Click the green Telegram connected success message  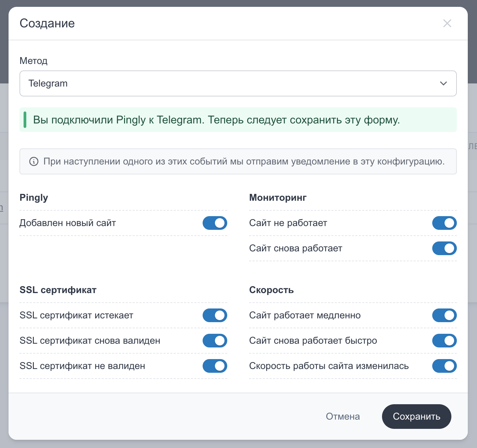click(238, 120)
